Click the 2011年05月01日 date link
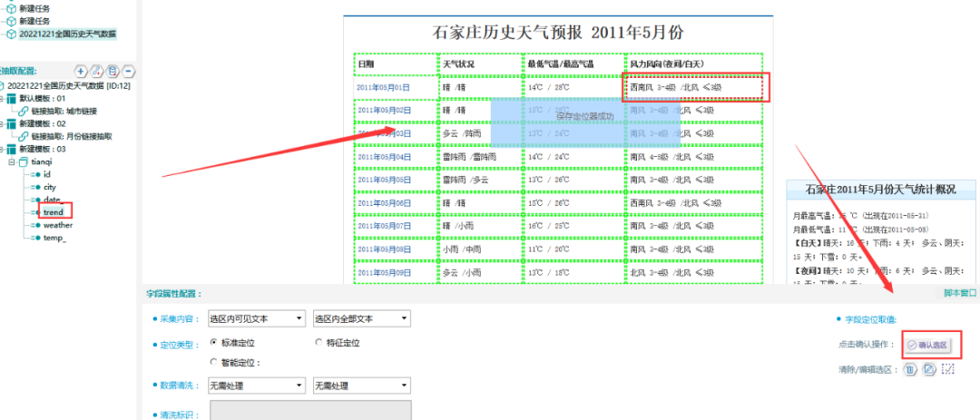This screenshot has width=980, height=420. (383, 87)
